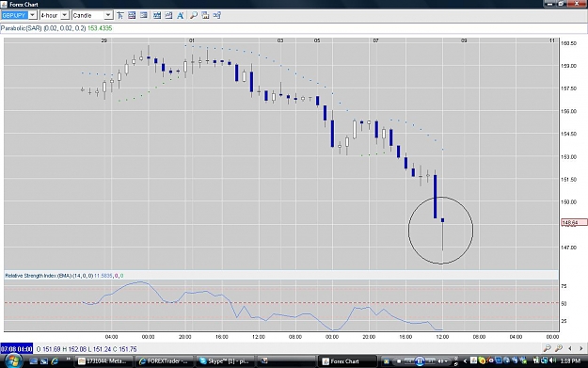Click the Switch Between Windows quick launch icon
This screenshot has width=588, height=368.
click(44, 361)
